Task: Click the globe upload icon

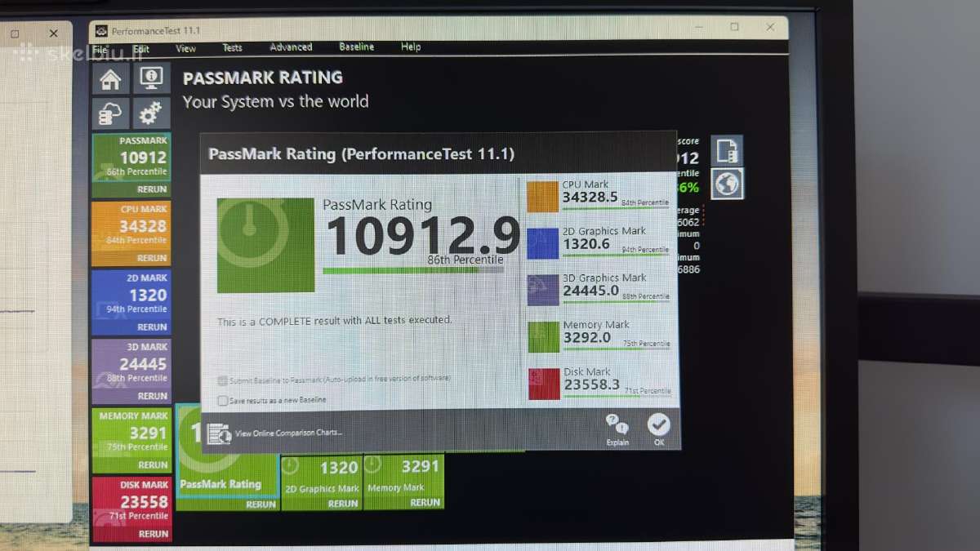Action: [x=727, y=183]
